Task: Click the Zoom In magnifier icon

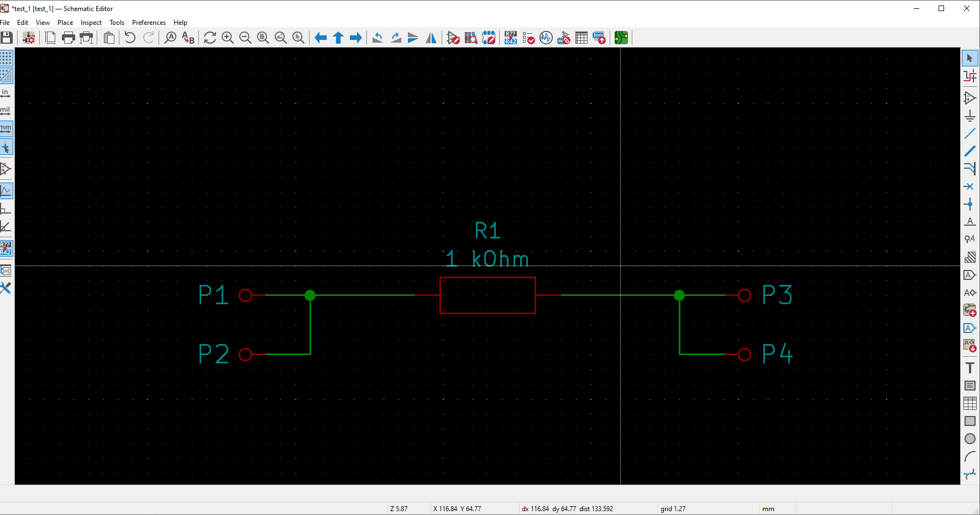Action: [227, 38]
